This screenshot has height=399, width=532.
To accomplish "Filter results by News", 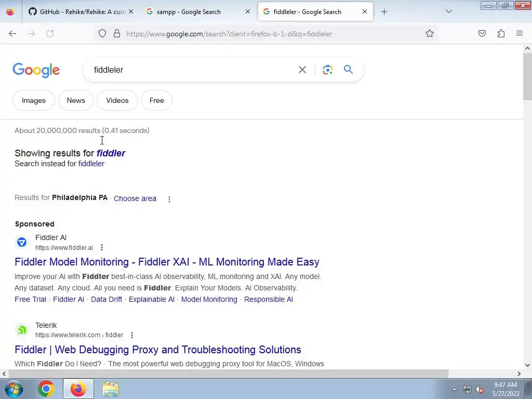I will (76, 100).
